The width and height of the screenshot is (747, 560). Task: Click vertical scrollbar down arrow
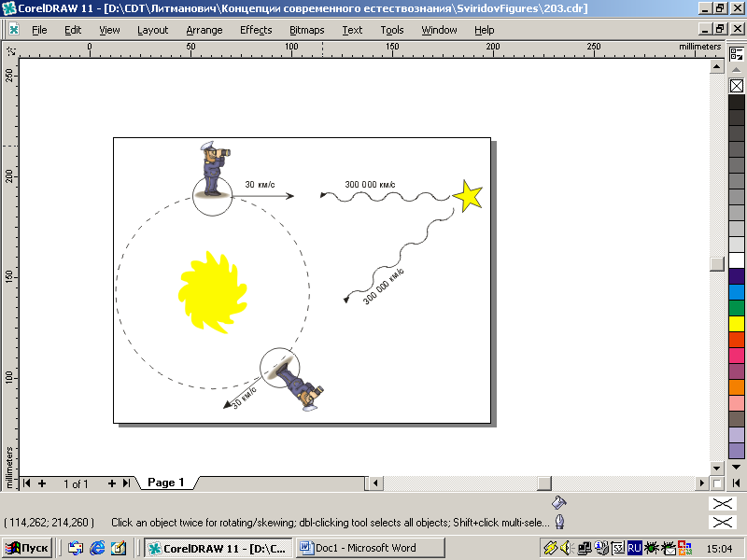(716, 468)
